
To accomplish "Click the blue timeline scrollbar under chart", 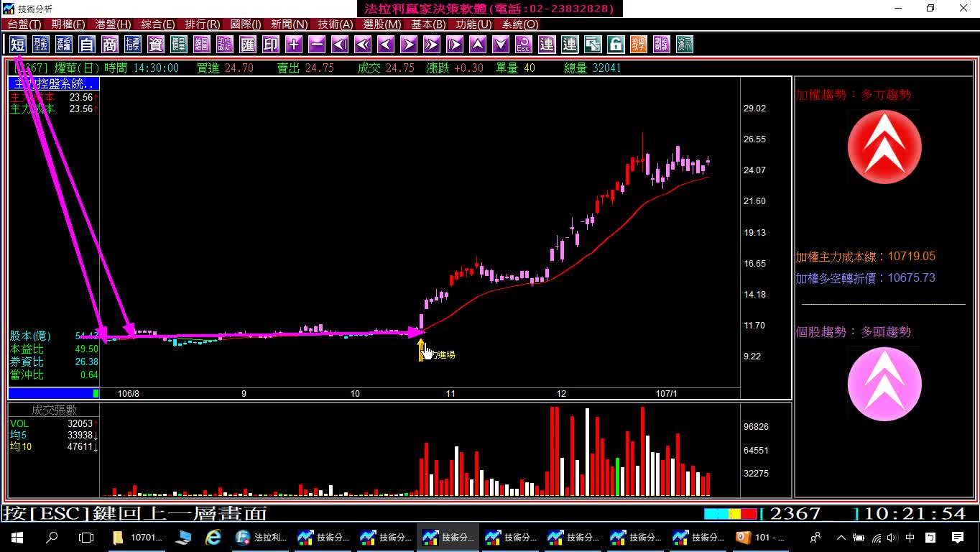I will pos(54,393).
